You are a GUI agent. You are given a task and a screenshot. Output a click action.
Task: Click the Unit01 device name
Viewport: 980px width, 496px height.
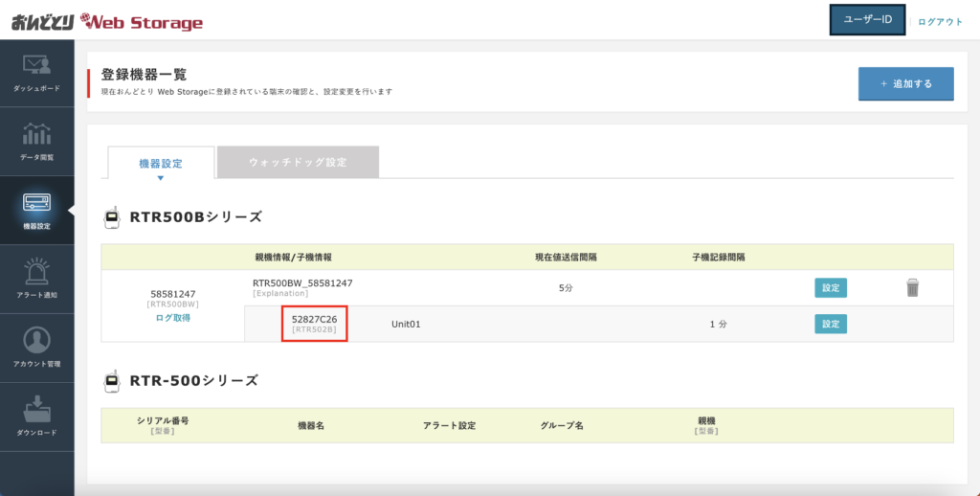point(406,325)
